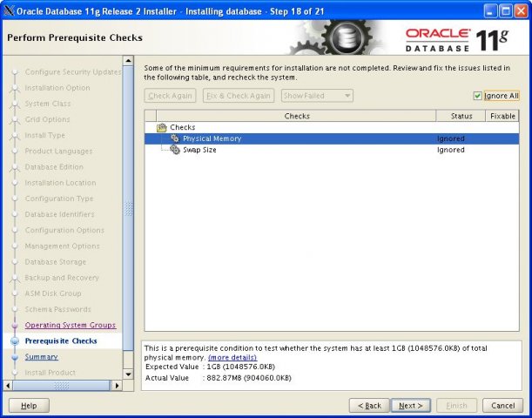Click the Backup and Recovery step
Viewport: 532px width, 418px height.
pos(62,278)
